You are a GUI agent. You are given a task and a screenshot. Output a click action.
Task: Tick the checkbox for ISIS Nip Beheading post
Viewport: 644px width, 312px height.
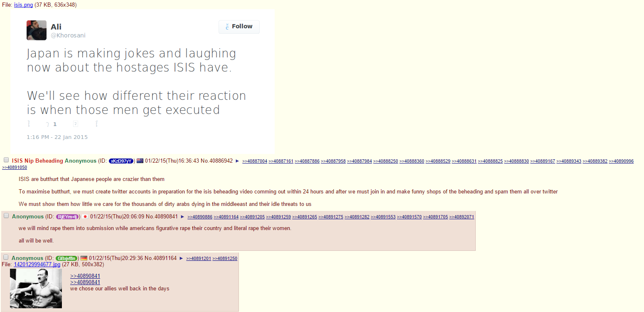6,160
